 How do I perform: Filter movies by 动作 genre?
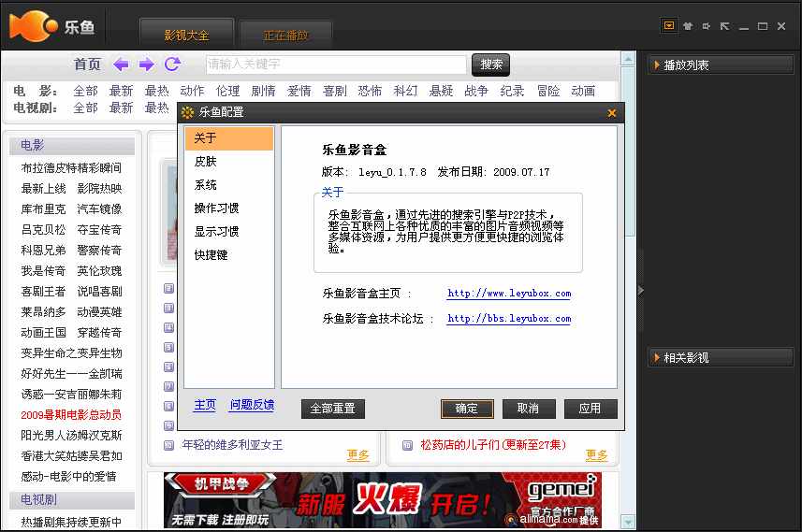coord(193,91)
